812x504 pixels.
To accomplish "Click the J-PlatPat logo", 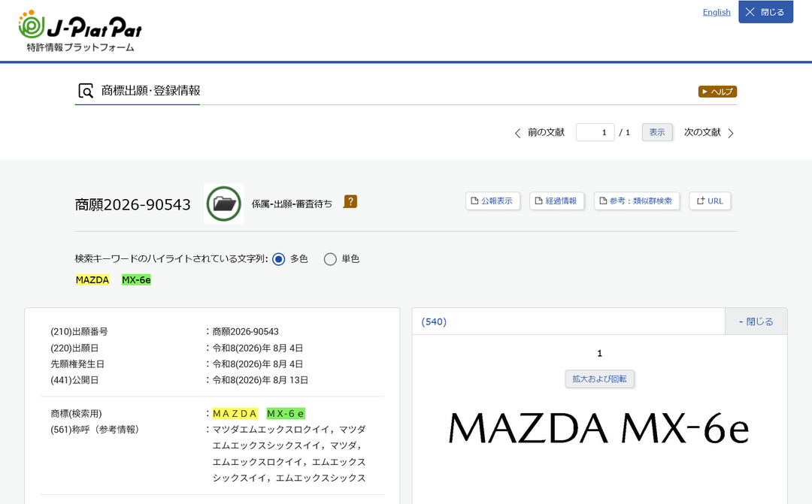I will 80,31.
